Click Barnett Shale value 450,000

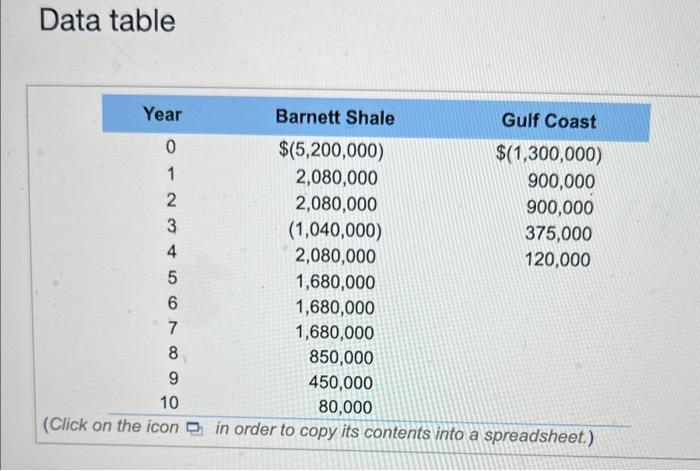(341, 383)
